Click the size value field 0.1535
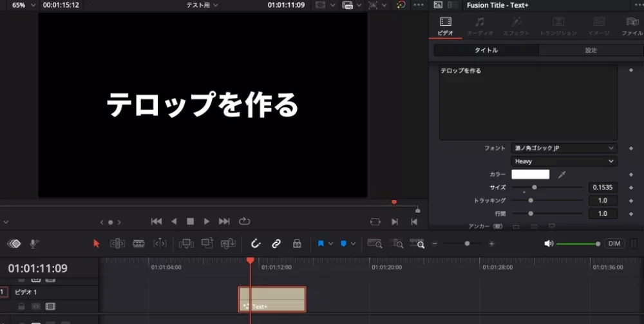Image resolution: width=644 pixels, height=324 pixels. [x=602, y=187]
